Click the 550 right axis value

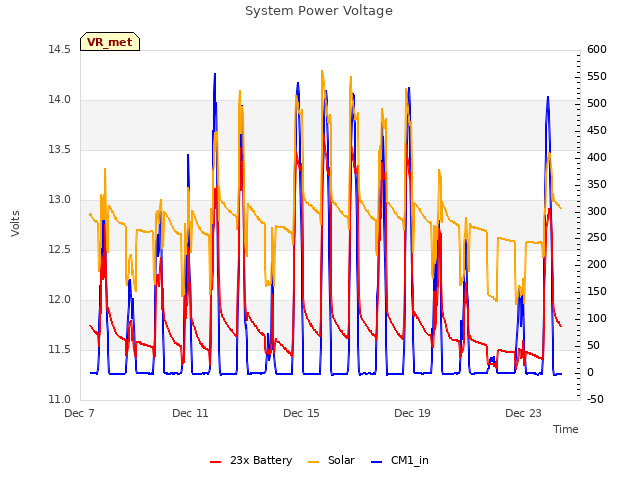pyautogui.click(x=597, y=77)
